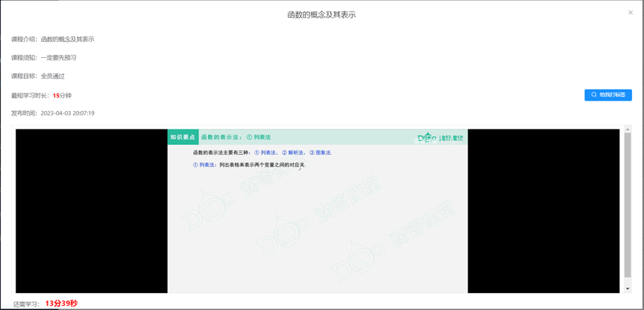Click the 知识要点 green label on the slide

pos(183,137)
